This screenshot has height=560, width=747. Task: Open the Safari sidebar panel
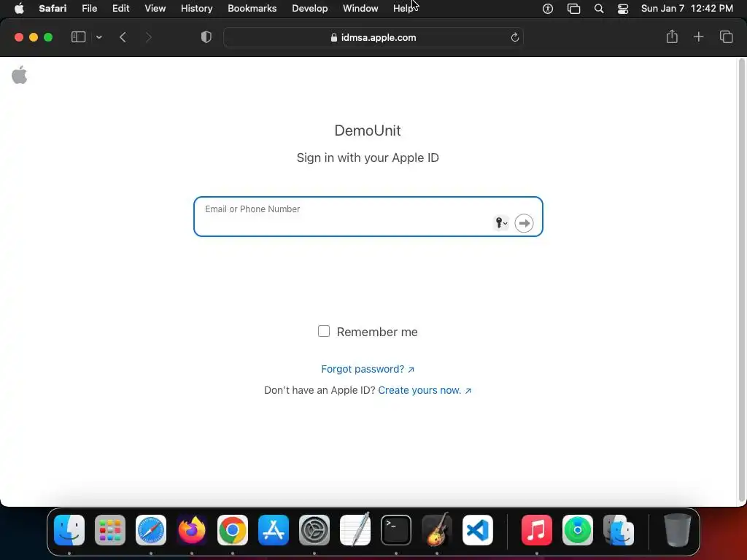78,37
